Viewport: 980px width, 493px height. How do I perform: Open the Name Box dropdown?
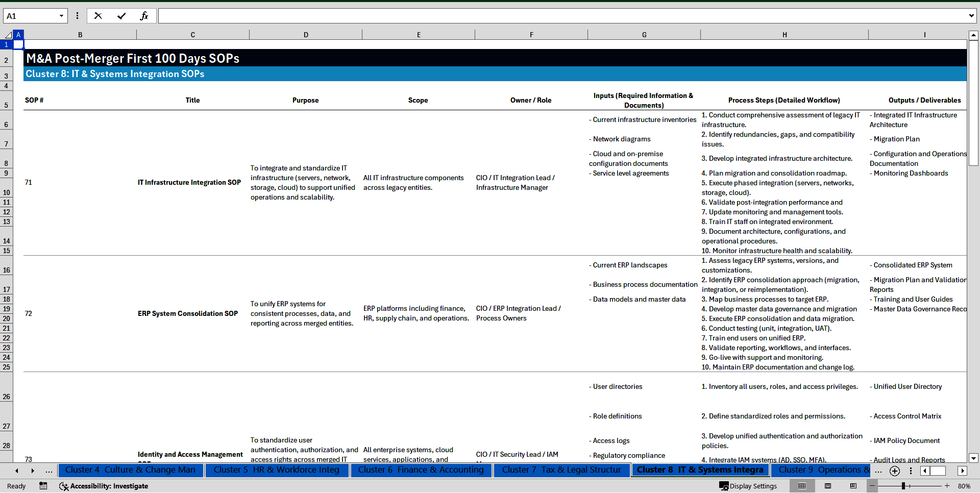62,16
